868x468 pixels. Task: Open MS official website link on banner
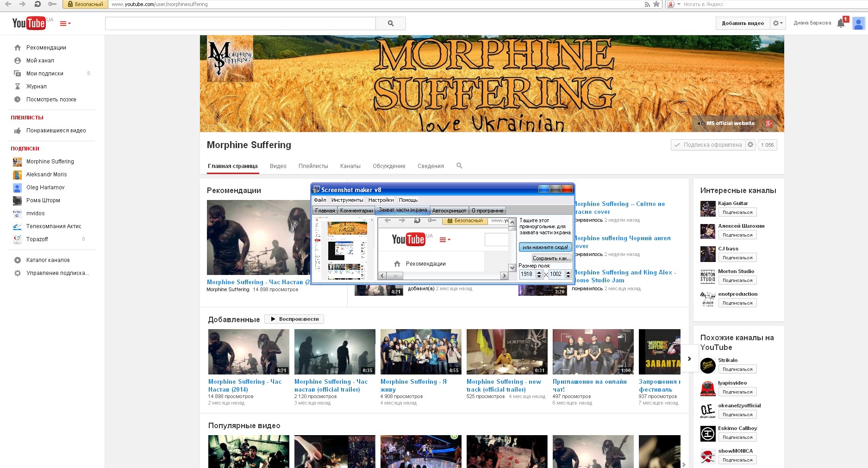(x=730, y=123)
